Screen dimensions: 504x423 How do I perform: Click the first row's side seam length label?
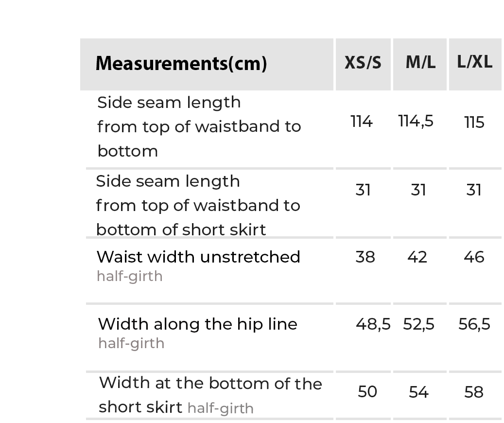point(199,126)
